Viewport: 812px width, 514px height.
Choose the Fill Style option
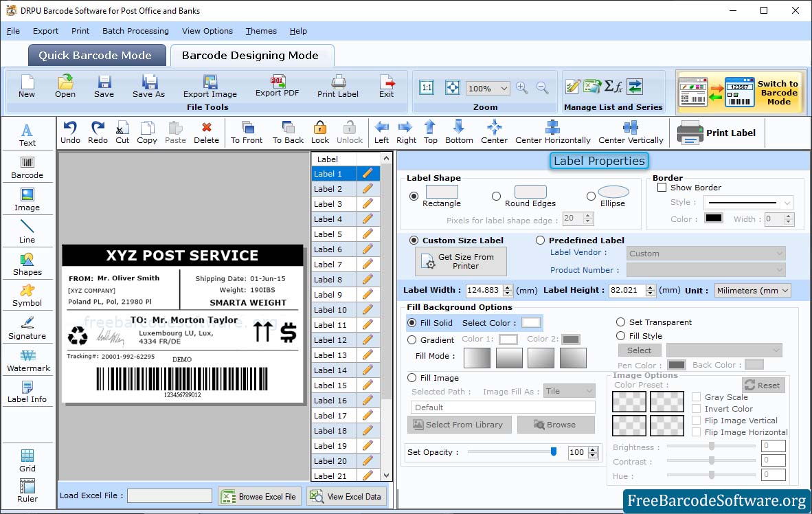(620, 336)
